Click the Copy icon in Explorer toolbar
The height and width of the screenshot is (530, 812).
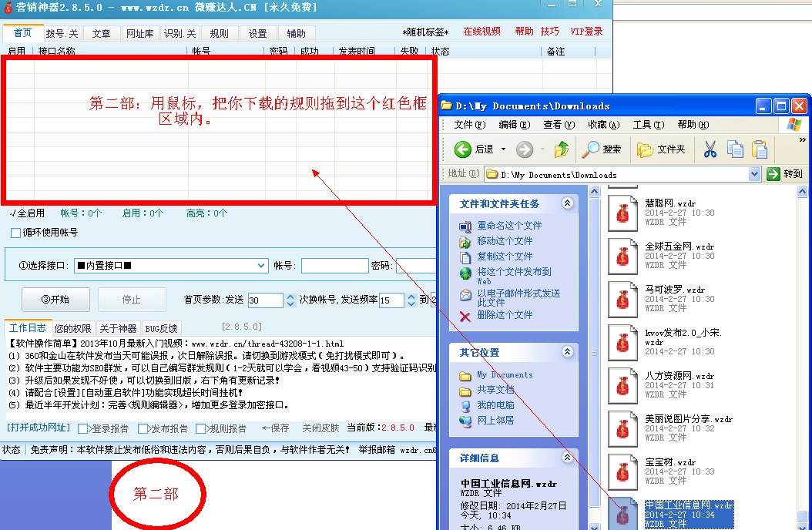(x=735, y=150)
